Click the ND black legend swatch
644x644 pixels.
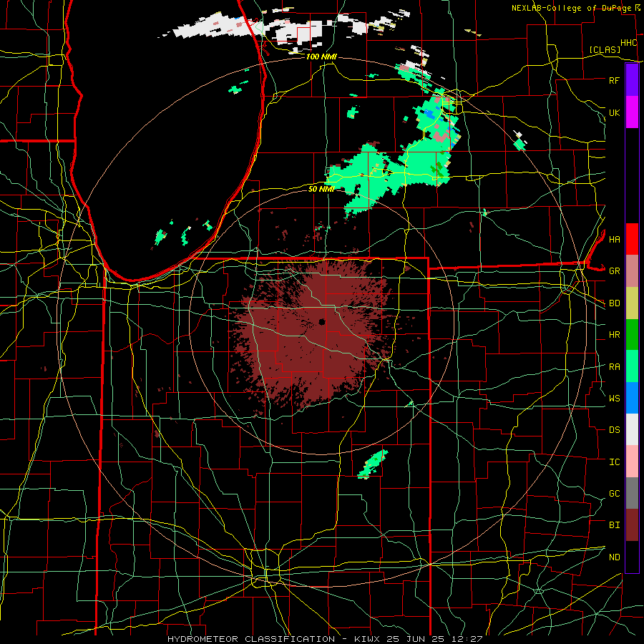tap(632, 557)
